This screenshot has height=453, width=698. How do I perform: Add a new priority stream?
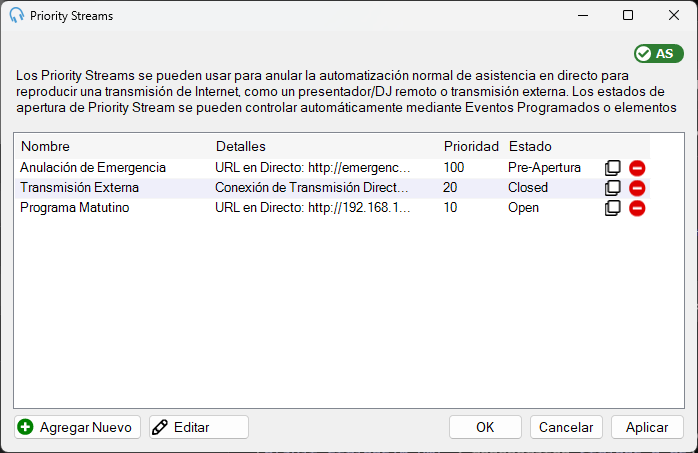(77, 427)
